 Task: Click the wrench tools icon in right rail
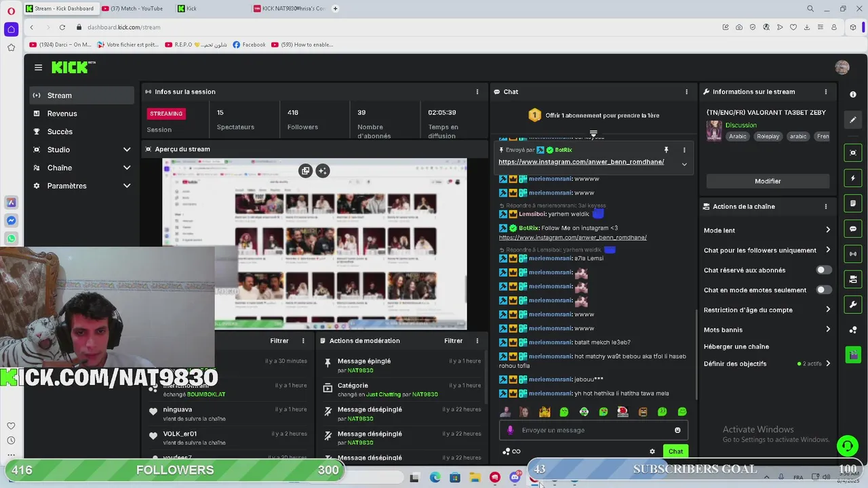click(853, 304)
